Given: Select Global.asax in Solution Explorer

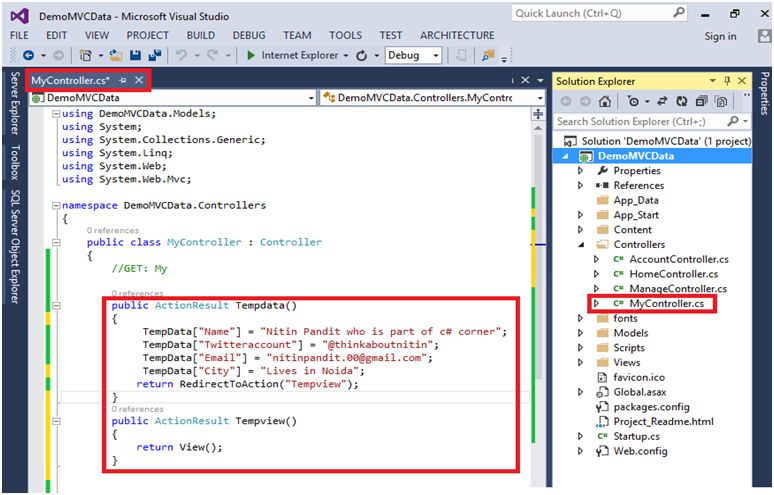Looking at the screenshot, I should pyautogui.click(x=640, y=392).
